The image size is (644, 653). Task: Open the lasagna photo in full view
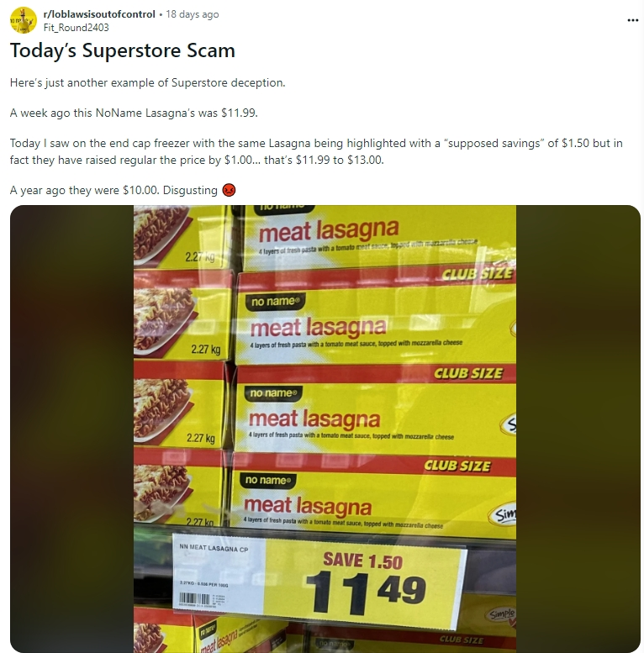(x=325, y=429)
